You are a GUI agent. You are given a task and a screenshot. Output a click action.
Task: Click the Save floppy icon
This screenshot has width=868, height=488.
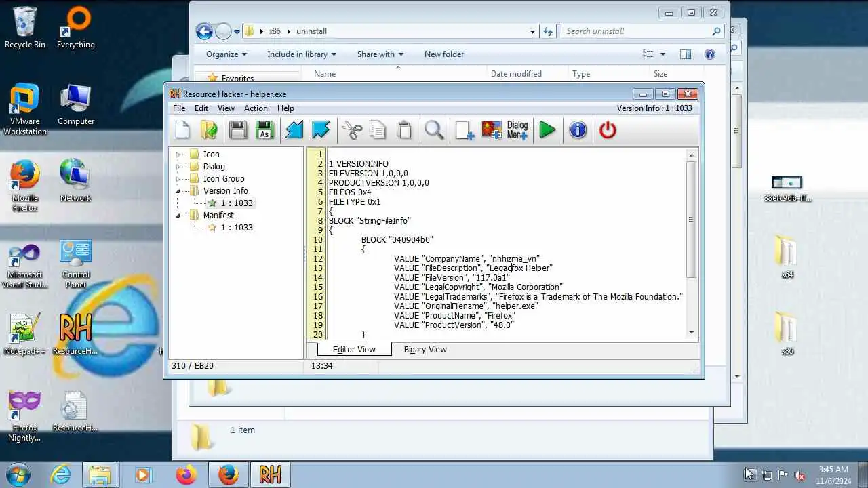pos(238,129)
